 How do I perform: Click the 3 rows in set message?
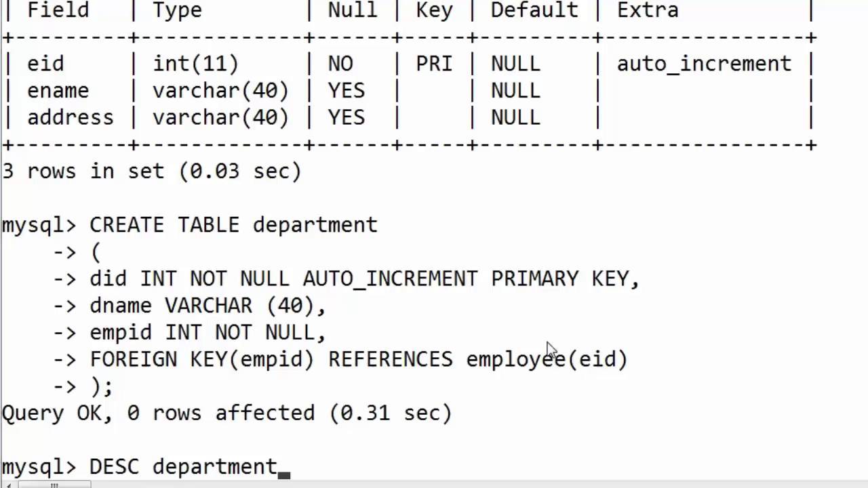pos(151,171)
